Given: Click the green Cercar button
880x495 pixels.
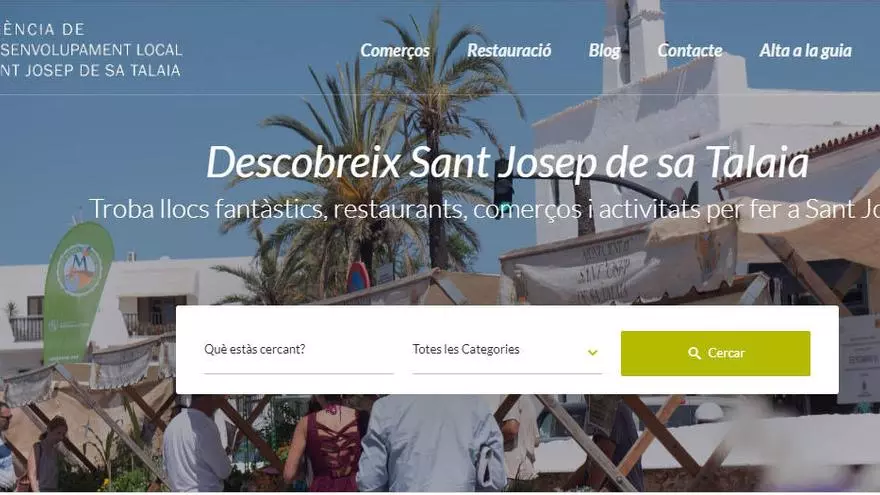Looking at the screenshot, I should (716, 353).
